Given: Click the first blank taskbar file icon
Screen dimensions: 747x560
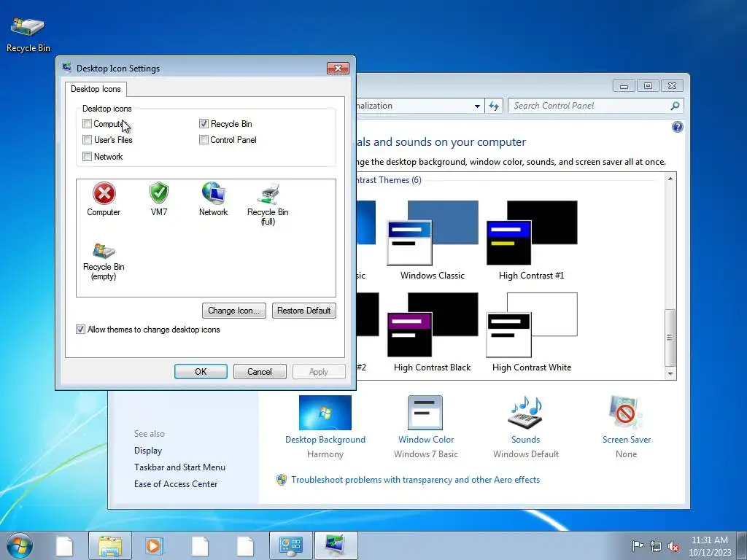Looking at the screenshot, I should 64,545.
